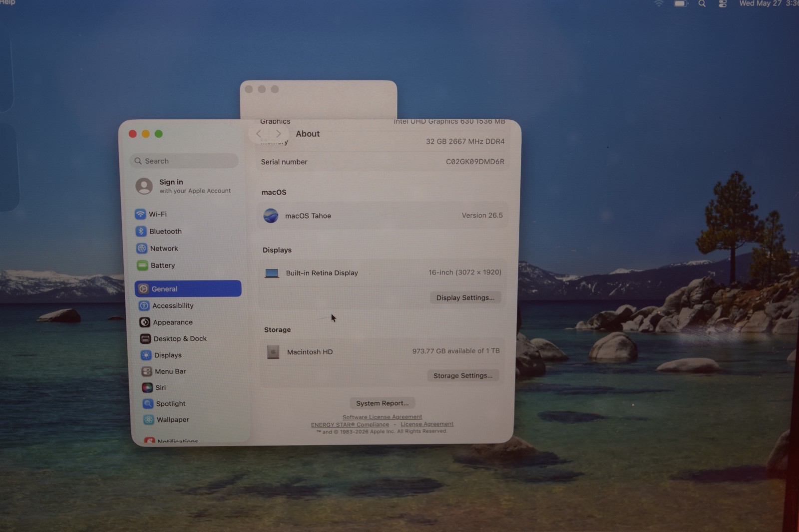
Task: Open the Siri icon in sidebar
Action: (x=147, y=387)
